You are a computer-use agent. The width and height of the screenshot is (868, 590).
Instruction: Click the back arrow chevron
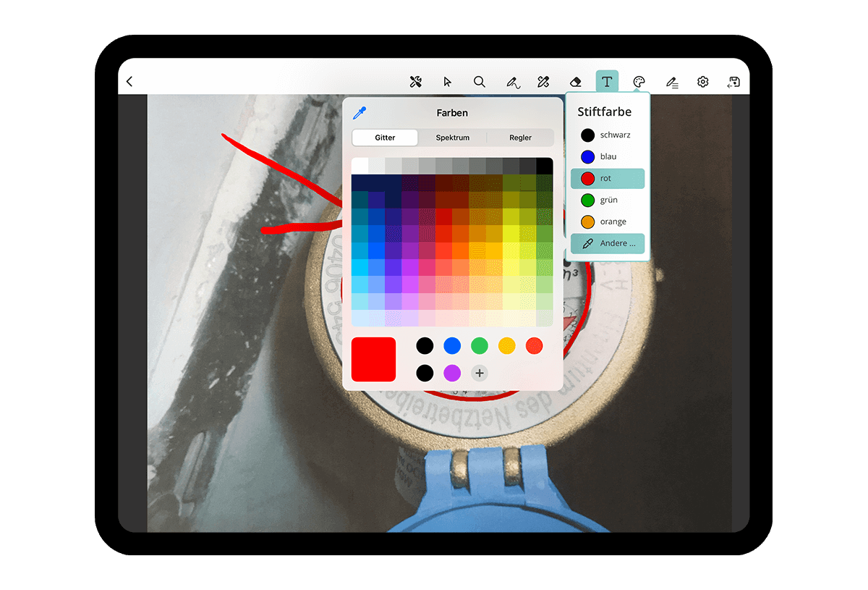(x=129, y=82)
